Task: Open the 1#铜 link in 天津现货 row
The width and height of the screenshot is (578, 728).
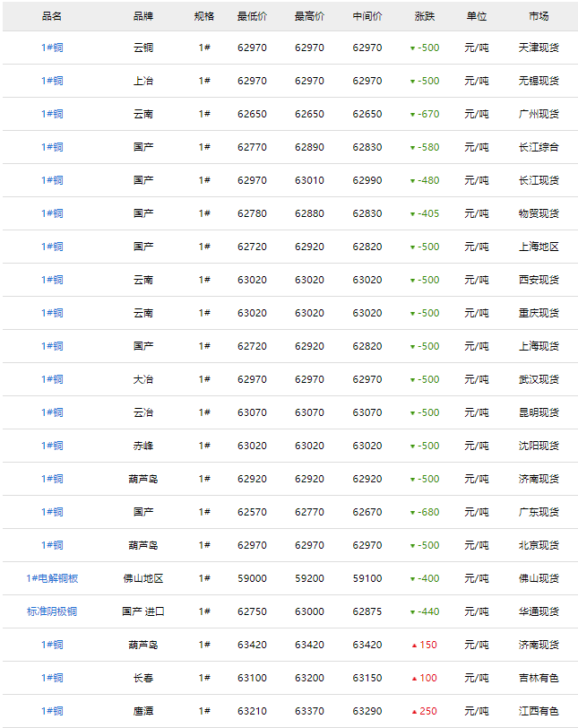Action: (x=52, y=48)
